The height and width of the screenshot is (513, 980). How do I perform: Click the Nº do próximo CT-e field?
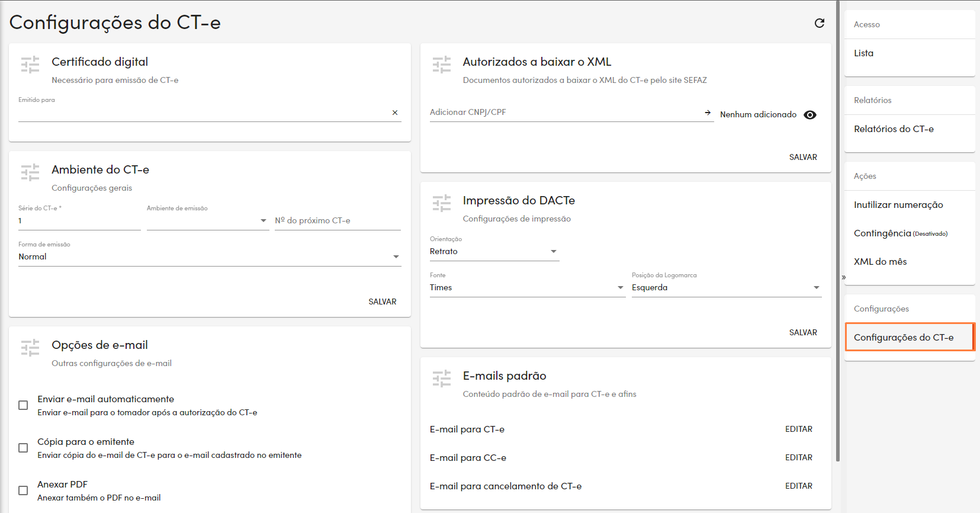coord(338,220)
